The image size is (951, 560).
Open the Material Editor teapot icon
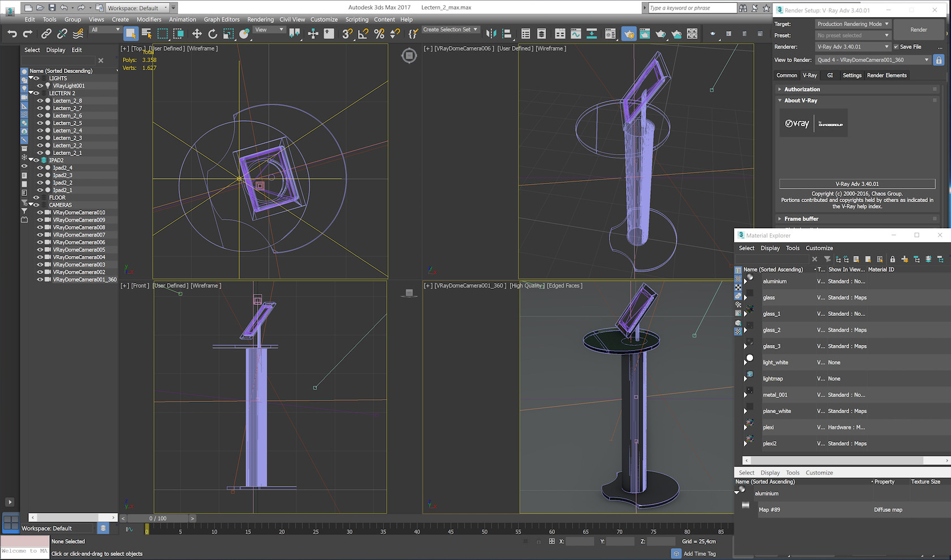click(611, 34)
